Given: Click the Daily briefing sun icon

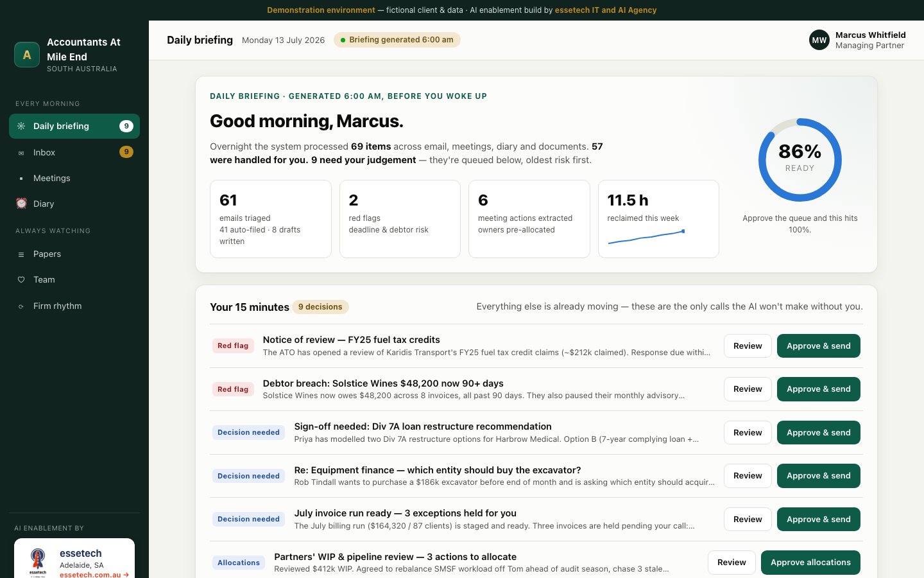Looking at the screenshot, I should pos(21,127).
